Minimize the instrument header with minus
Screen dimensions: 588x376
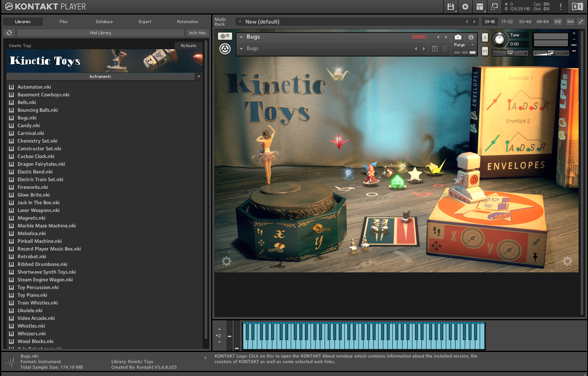coord(574,39)
